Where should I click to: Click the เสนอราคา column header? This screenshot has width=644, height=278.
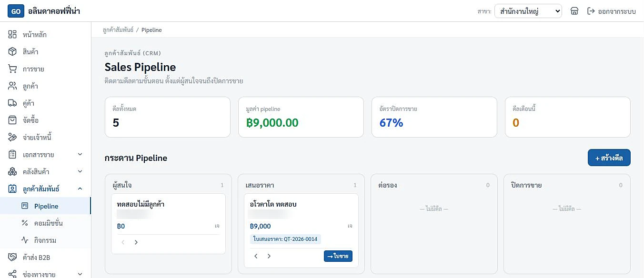[x=260, y=185]
